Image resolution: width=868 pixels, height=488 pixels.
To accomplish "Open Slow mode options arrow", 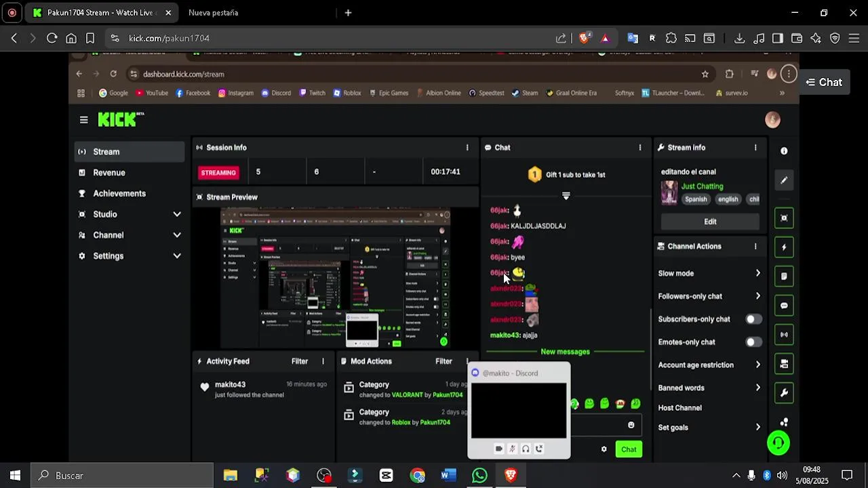I will pos(757,273).
